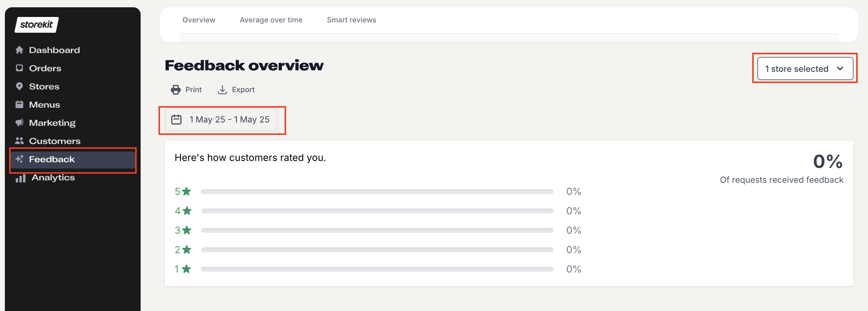
Task: Click the Print button
Action: [x=186, y=90]
